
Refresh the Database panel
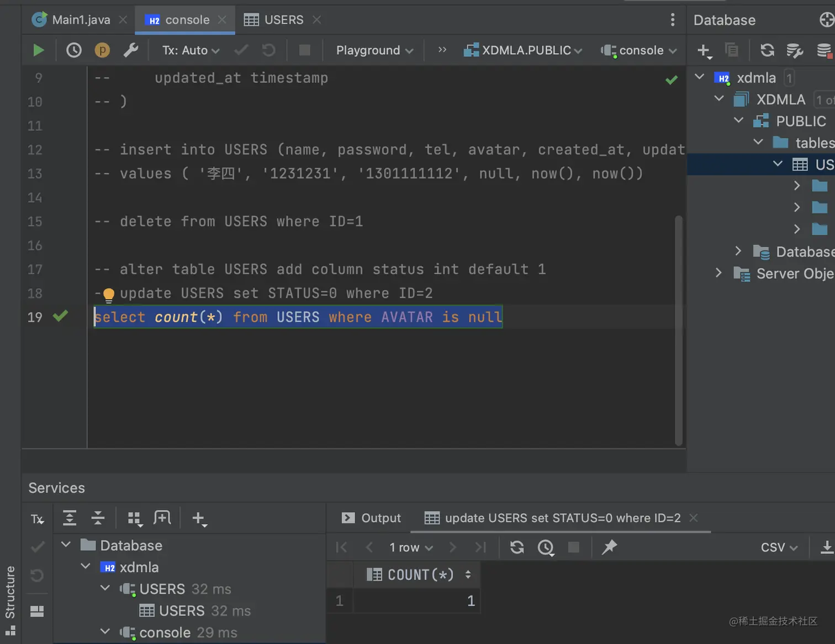pyautogui.click(x=767, y=50)
